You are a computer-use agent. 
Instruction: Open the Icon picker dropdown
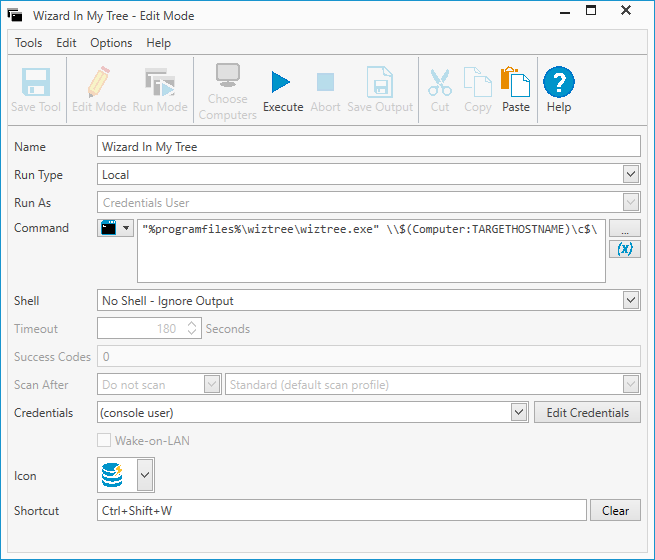point(145,475)
